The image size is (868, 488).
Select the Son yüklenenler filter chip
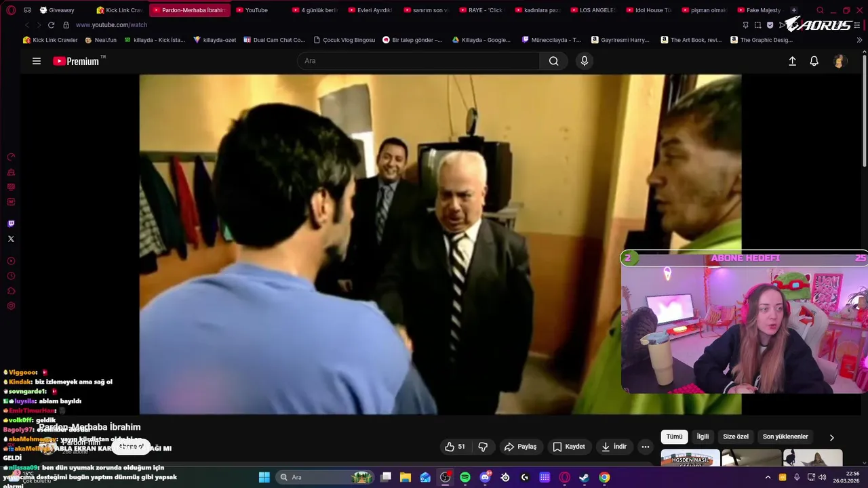[x=785, y=437]
